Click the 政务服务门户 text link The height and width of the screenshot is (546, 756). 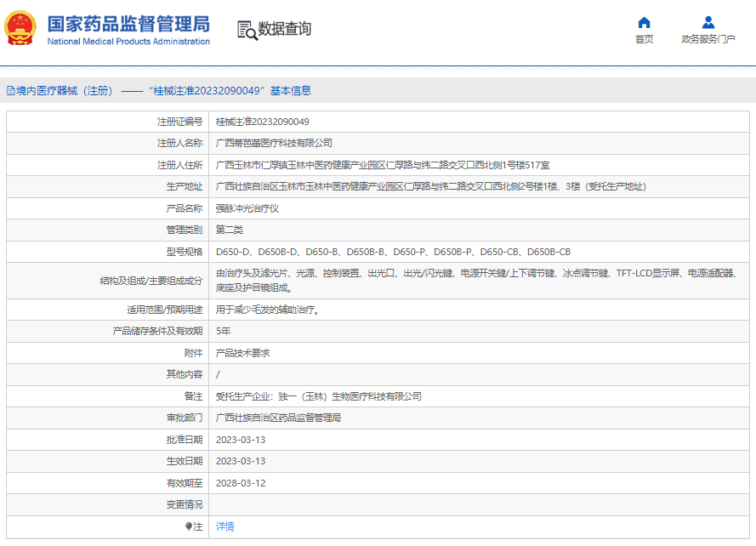click(708, 39)
